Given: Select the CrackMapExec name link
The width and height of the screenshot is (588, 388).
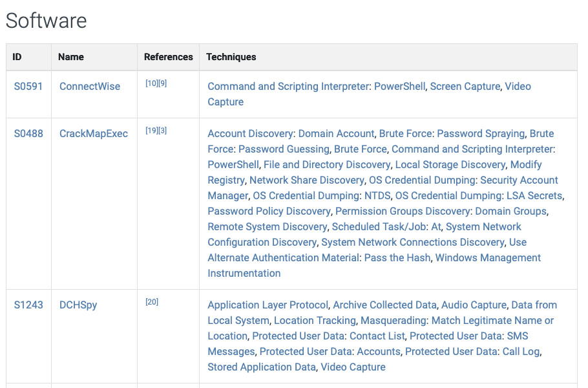Looking at the screenshot, I should coord(94,133).
